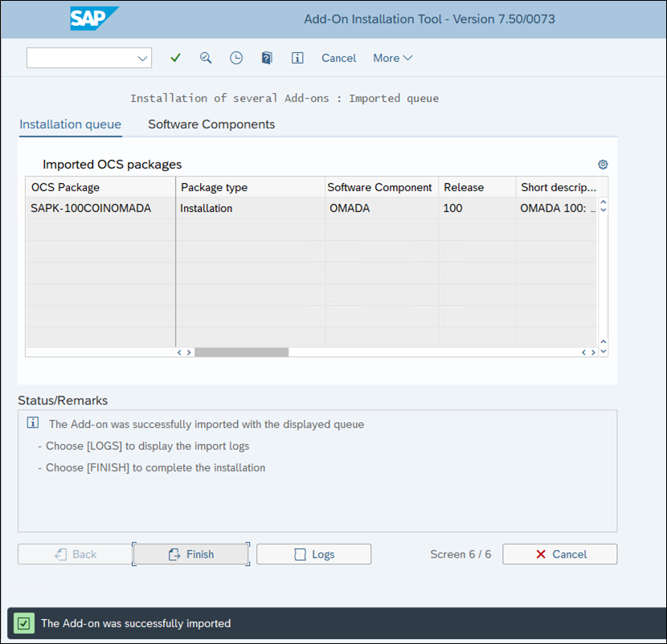The height and width of the screenshot is (644, 667).
Task: Select the OCS Package column header
Action: (x=100, y=187)
